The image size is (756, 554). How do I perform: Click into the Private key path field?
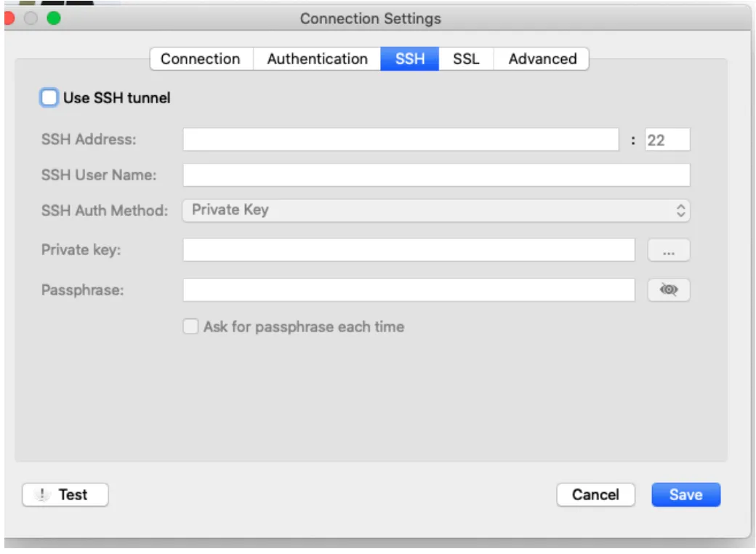coord(409,250)
